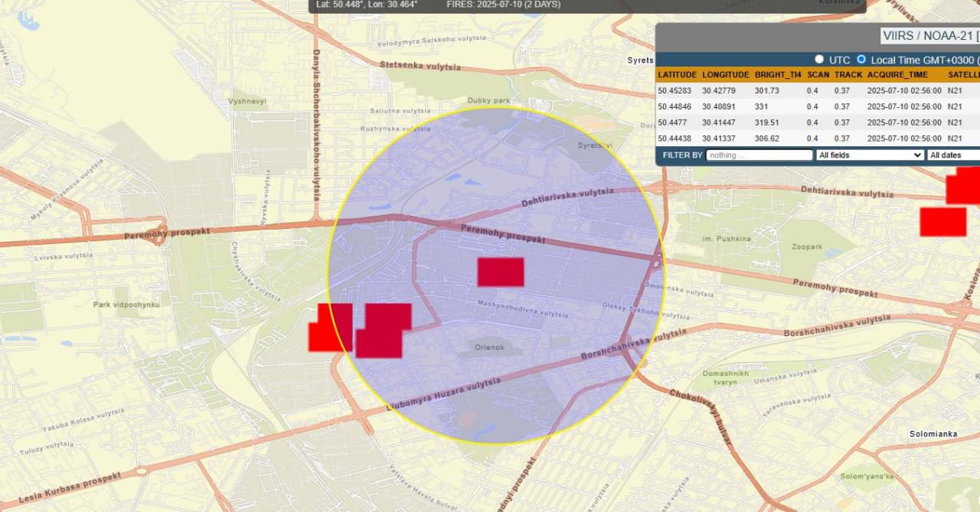Click the fire marker below Peremohy prospekt label
980x512 pixels.
(x=501, y=272)
